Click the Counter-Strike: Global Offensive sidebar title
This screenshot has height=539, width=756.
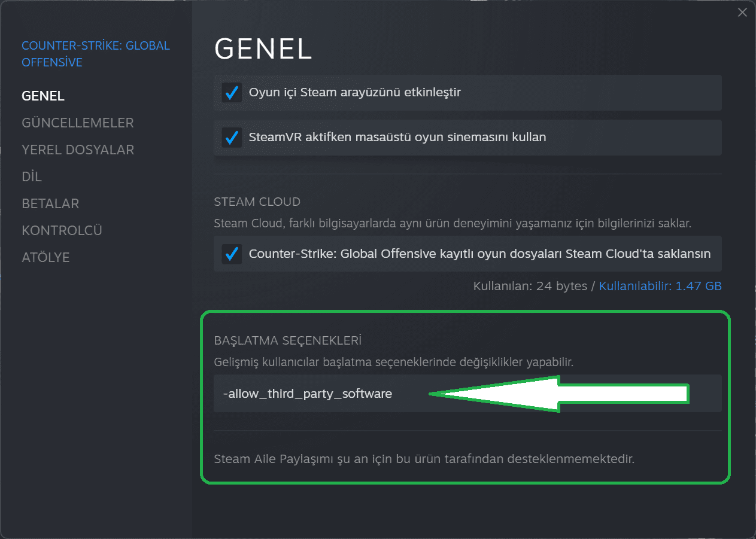click(x=96, y=54)
